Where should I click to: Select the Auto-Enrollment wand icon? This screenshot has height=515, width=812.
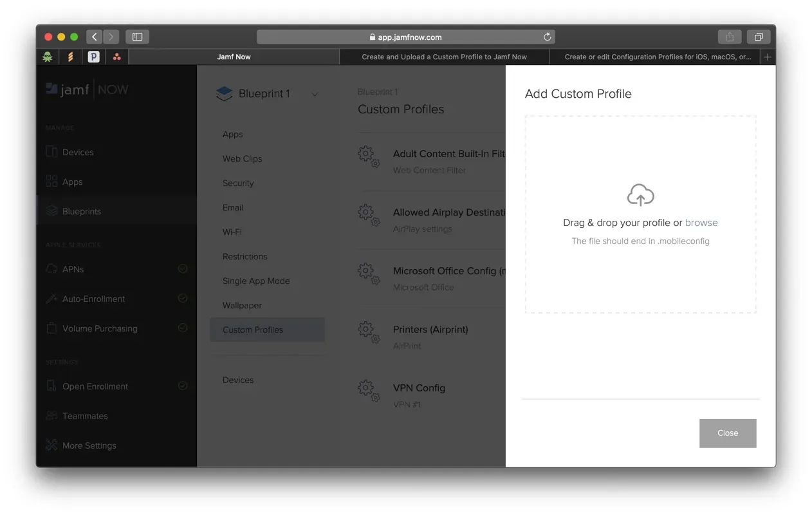pos(52,299)
